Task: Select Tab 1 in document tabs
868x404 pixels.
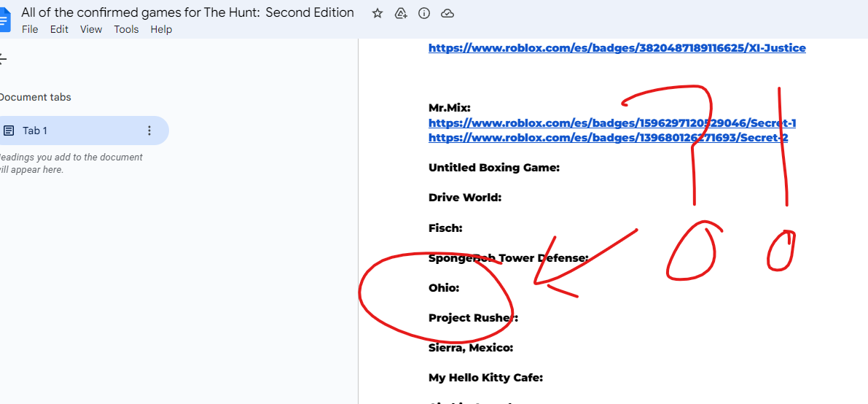Action: pos(83,131)
